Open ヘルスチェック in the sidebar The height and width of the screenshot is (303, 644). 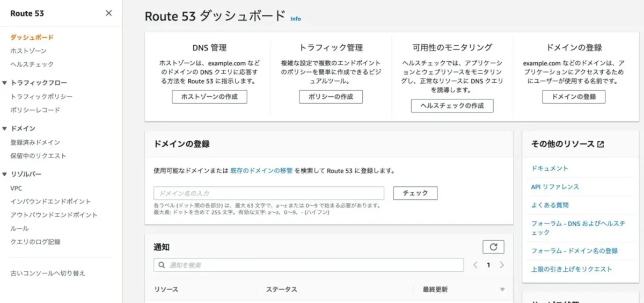(32, 64)
